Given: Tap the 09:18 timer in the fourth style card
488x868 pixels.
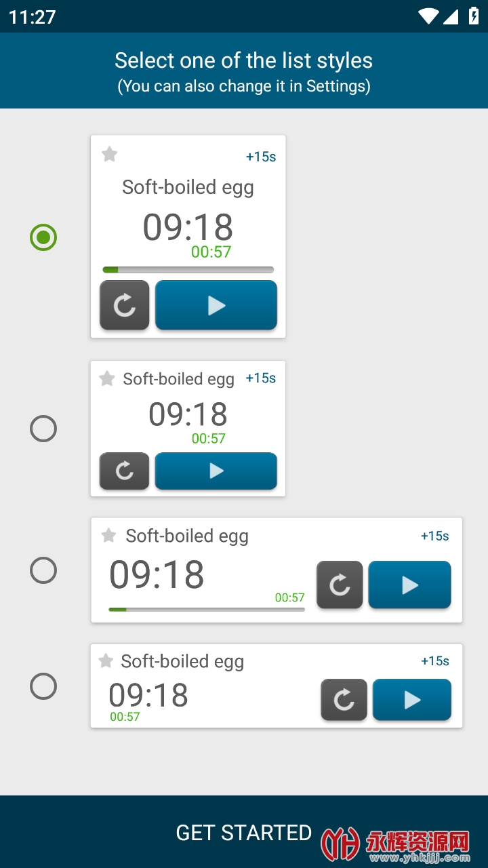Looking at the screenshot, I should [148, 695].
